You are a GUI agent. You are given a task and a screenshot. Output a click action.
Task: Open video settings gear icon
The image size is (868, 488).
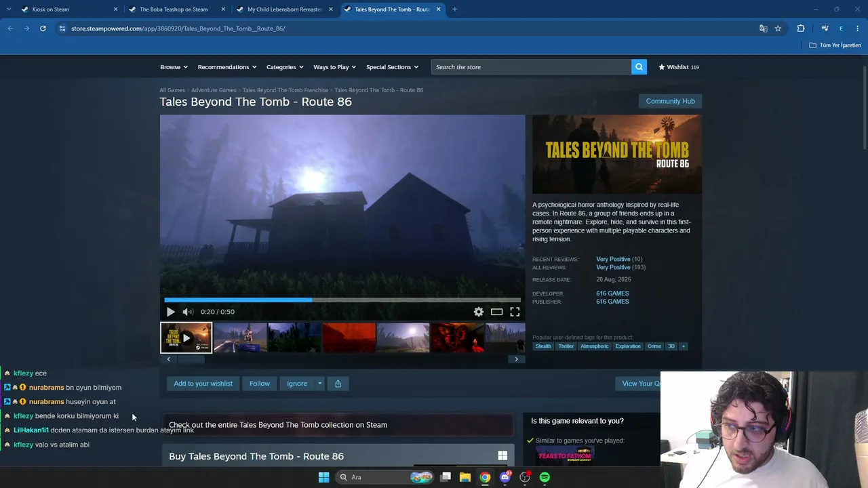[479, 312]
